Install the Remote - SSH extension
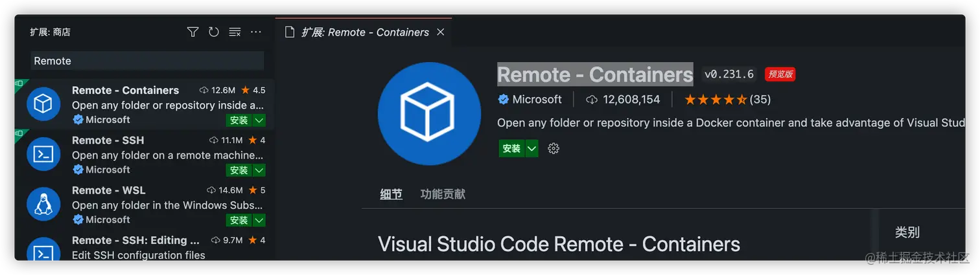980x275 pixels. pyautogui.click(x=239, y=170)
